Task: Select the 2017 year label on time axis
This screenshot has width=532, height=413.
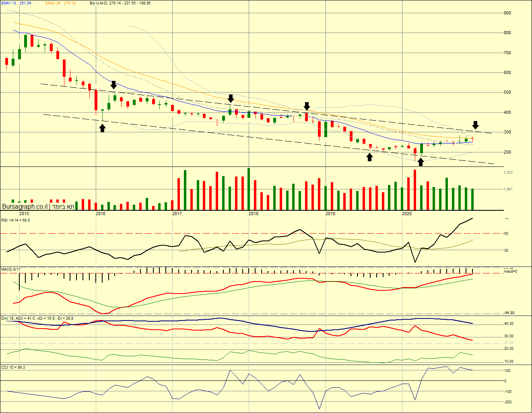Action: click(x=177, y=214)
